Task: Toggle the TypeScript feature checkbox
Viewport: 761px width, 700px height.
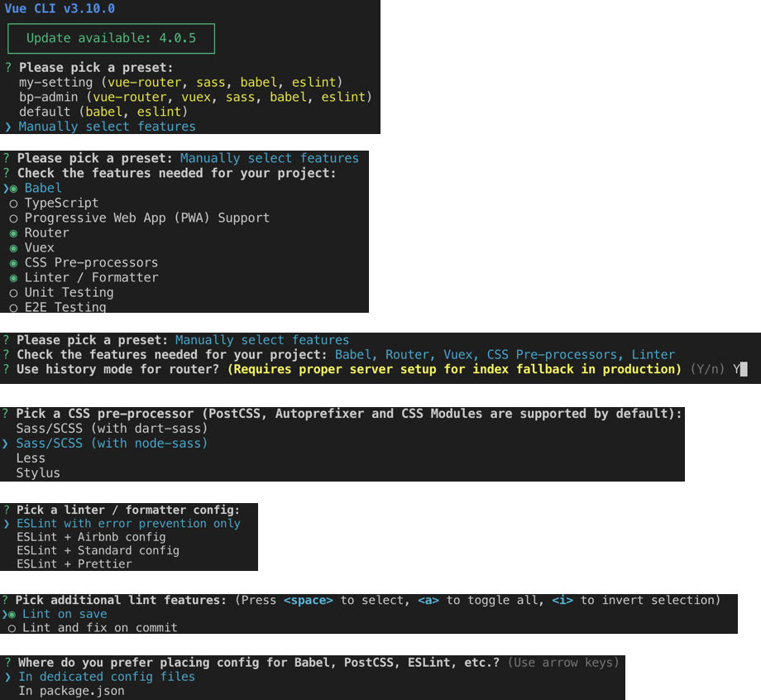Action: 13,204
